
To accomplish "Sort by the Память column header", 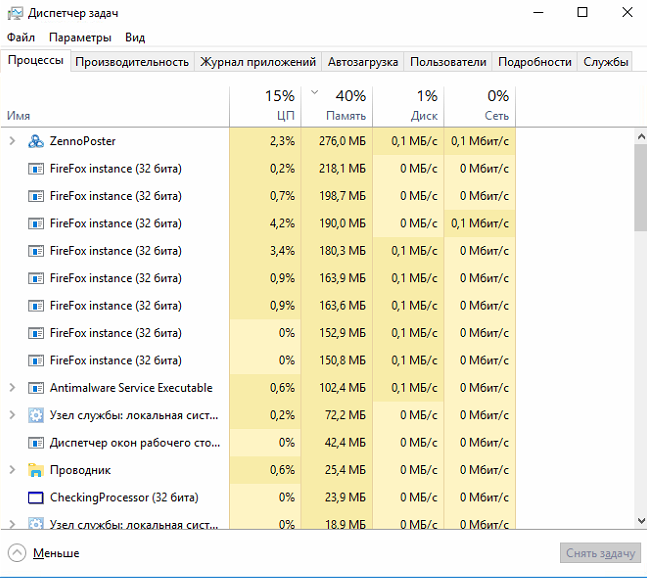I will click(337, 106).
